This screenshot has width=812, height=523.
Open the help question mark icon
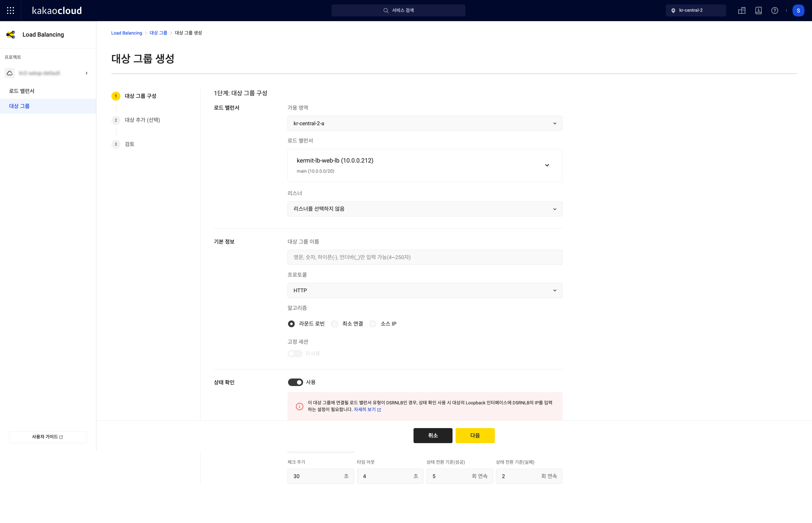coord(775,11)
